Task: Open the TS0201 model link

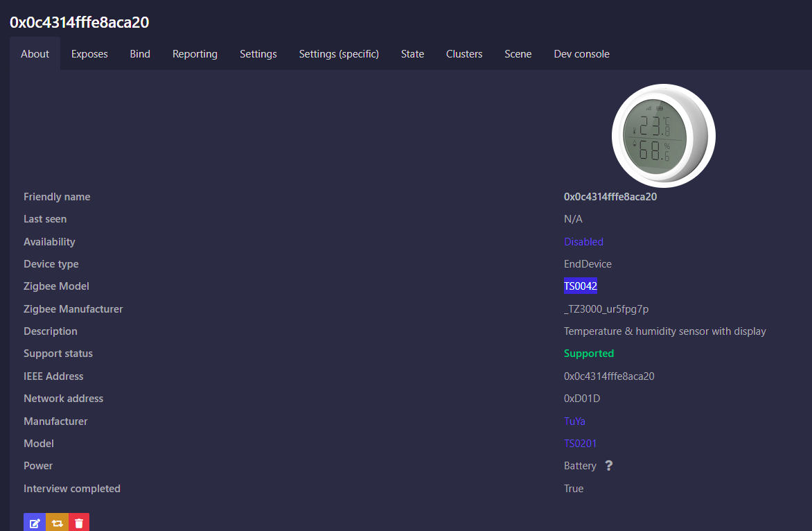Action: point(580,444)
